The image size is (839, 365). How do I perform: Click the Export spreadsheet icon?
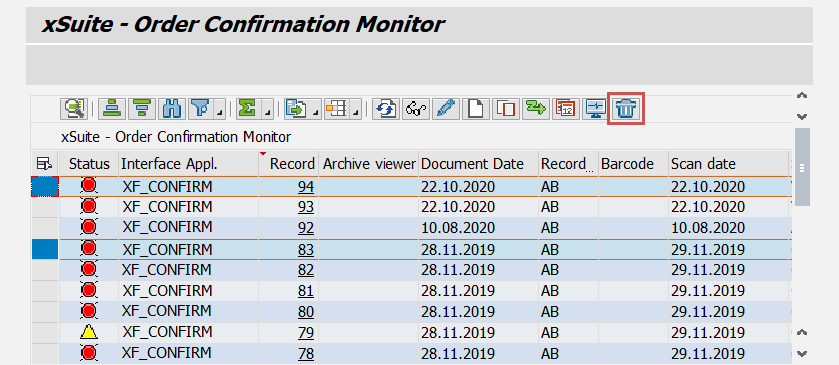pyautogui.click(x=297, y=109)
